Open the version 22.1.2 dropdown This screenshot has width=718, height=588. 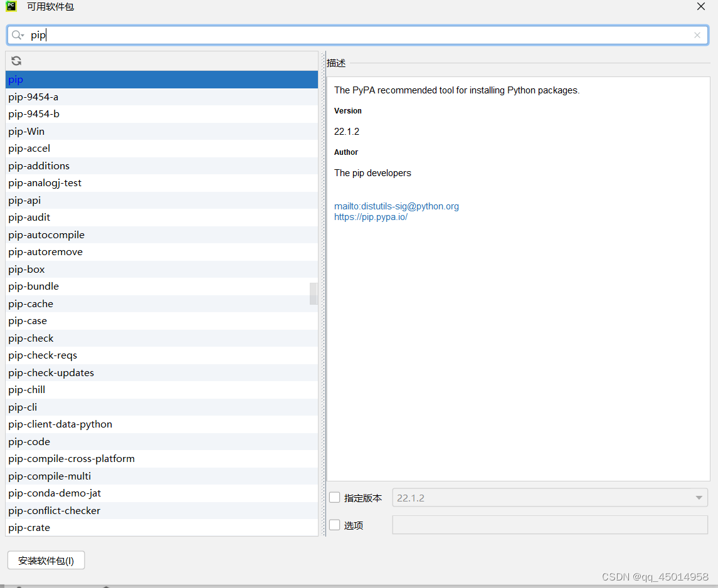pyautogui.click(x=549, y=497)
